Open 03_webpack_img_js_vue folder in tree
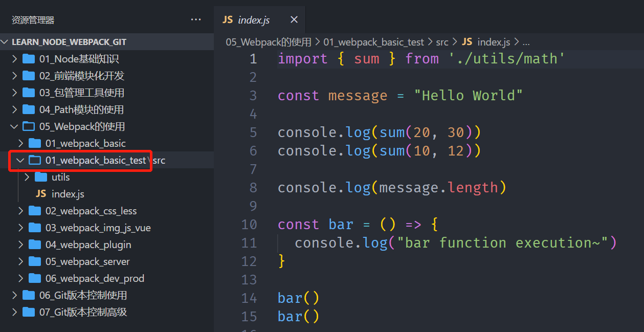Viewport: 644px width, 332px height. coord(98,228)
